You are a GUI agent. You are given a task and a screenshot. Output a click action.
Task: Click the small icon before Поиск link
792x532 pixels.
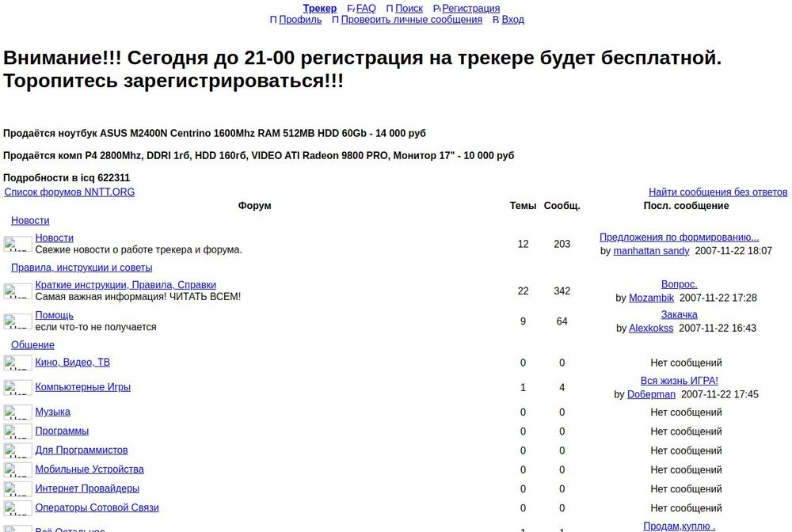coord(390,9)
